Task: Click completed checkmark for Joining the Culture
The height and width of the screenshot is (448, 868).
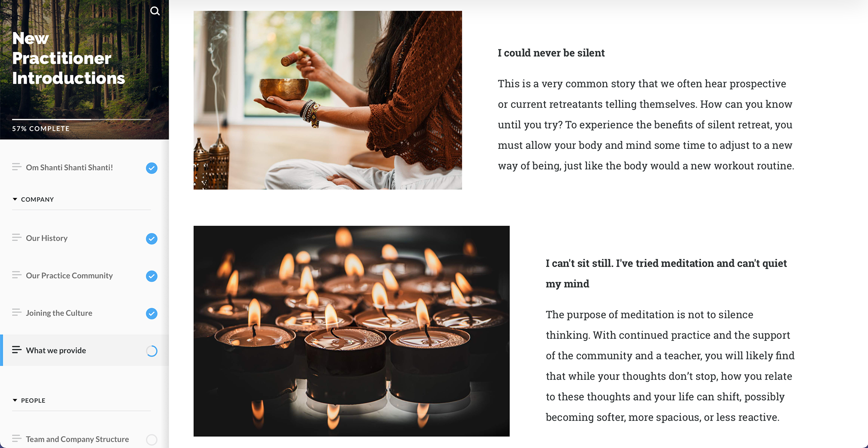Action: 152,313
